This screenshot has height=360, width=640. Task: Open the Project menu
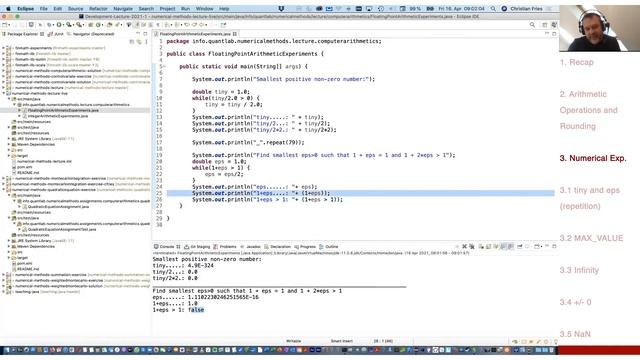167,9
